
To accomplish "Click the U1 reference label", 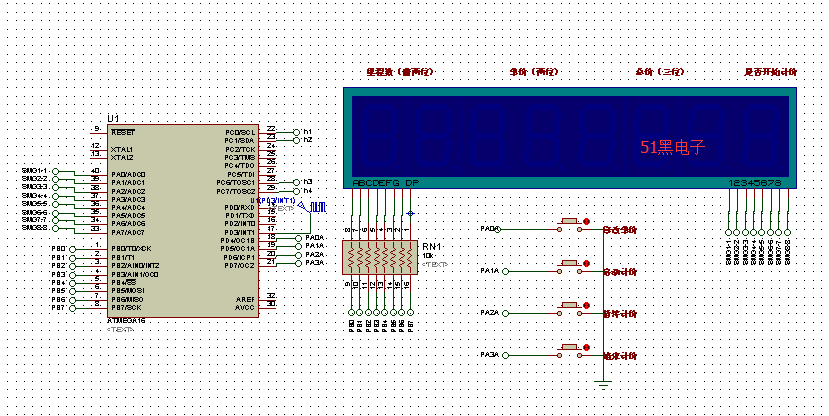I will tap(113, 118).
